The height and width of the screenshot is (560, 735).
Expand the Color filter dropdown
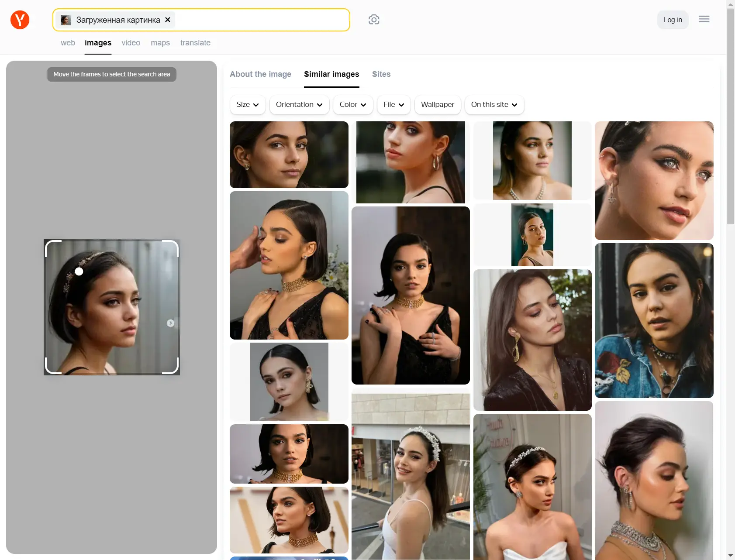352,105
